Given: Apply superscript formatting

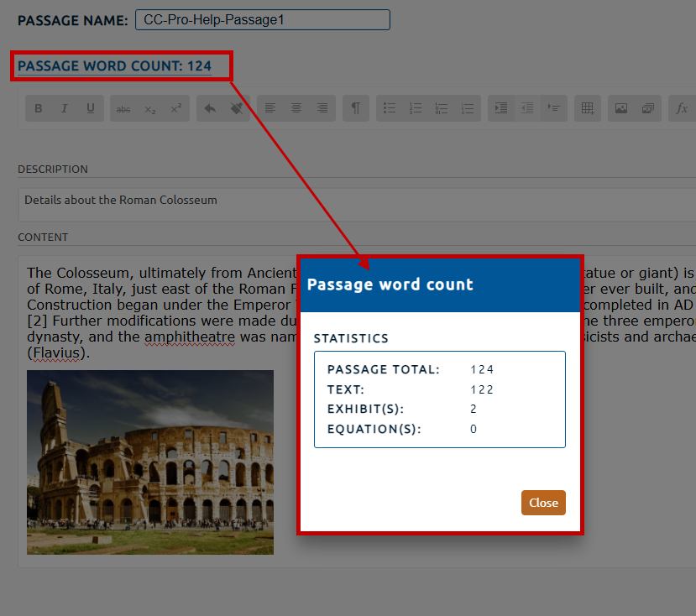Looking at the screenshot, I should (x=175, y=108).
